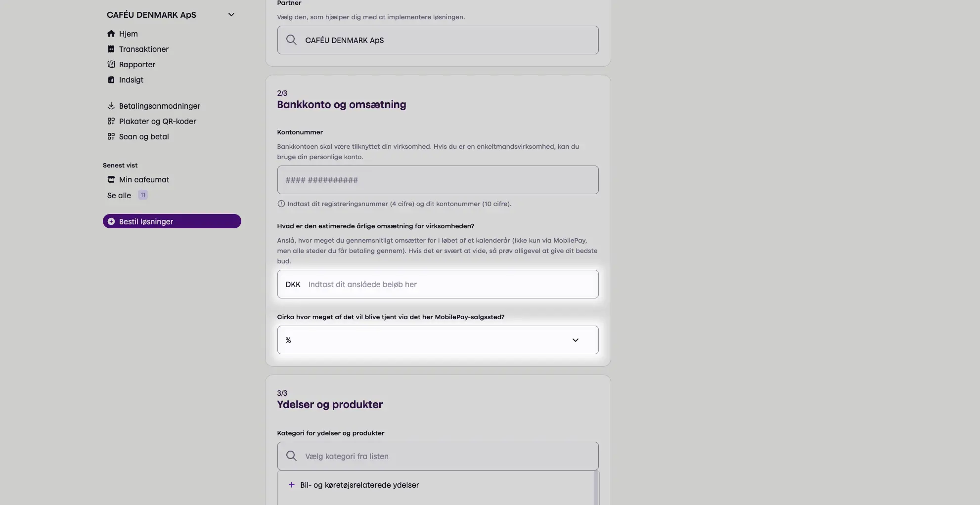This screenshot has width=980, height=505.
Task: Open Transaktioner from the sidebar menu
Action: click(143, 49)
